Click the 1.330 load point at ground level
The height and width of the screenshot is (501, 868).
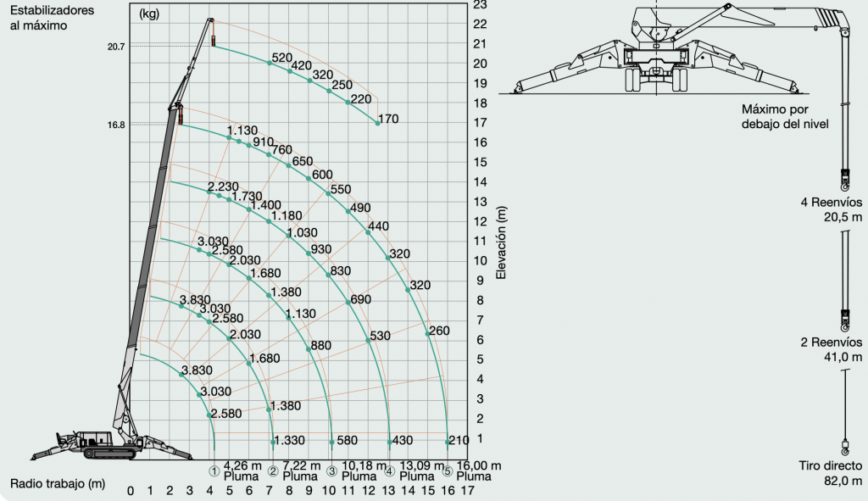point(273,442)
